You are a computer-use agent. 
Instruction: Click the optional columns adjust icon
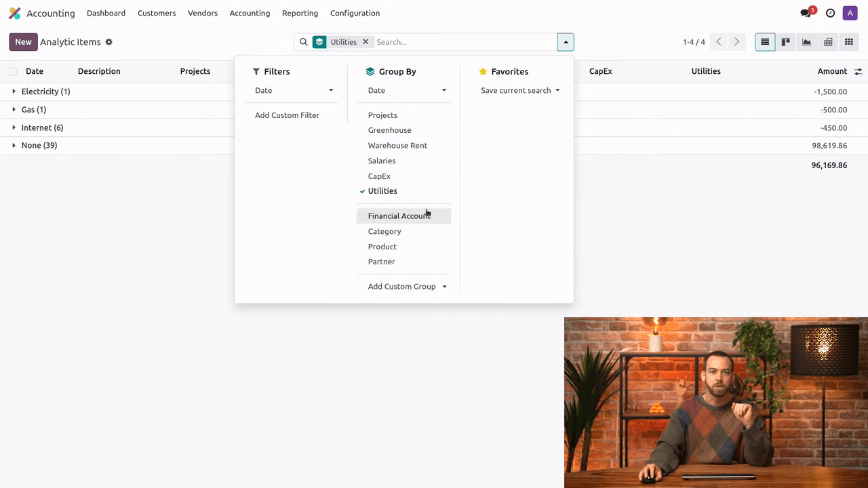click(858, 72)
